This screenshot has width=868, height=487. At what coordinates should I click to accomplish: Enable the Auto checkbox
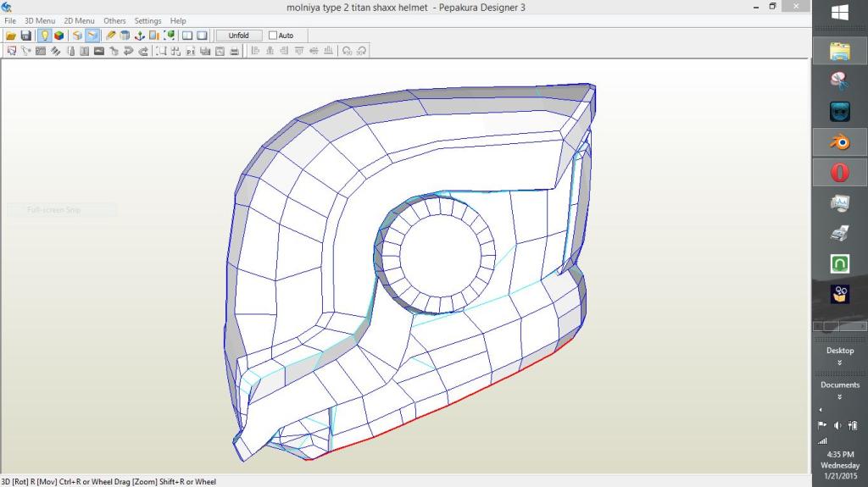pos(273,36)
